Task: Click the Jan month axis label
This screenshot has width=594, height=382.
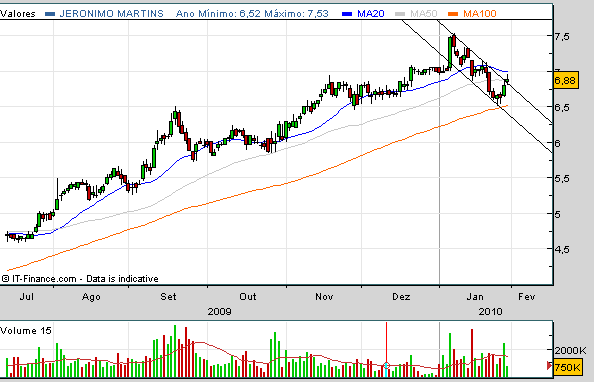Action: coord(475,297)
